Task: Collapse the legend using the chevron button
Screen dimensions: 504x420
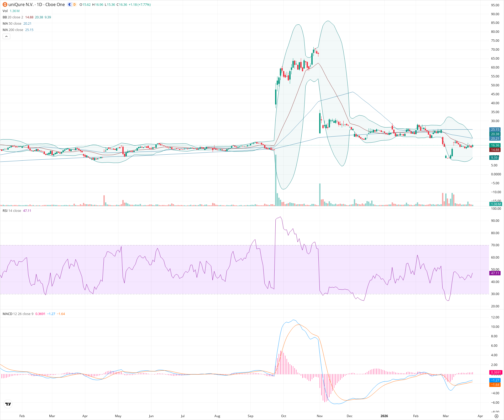Action: click(6, 36)
